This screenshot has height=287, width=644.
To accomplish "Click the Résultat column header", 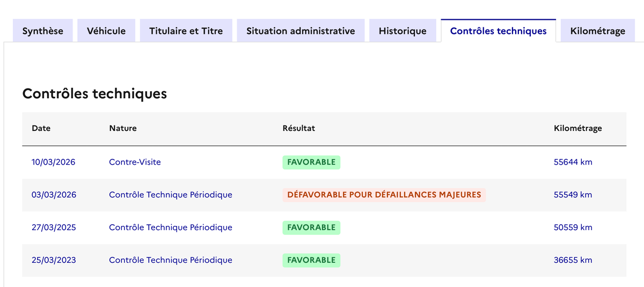I will 298,128.
